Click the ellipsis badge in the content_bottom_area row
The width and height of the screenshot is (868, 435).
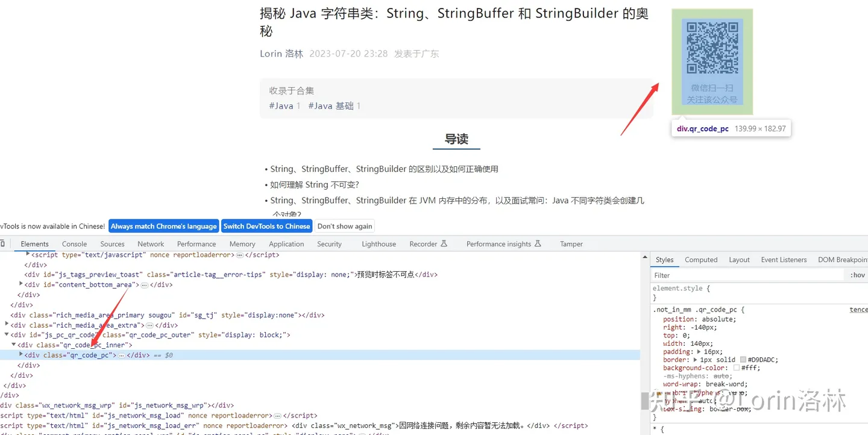[x=144, y=285]
